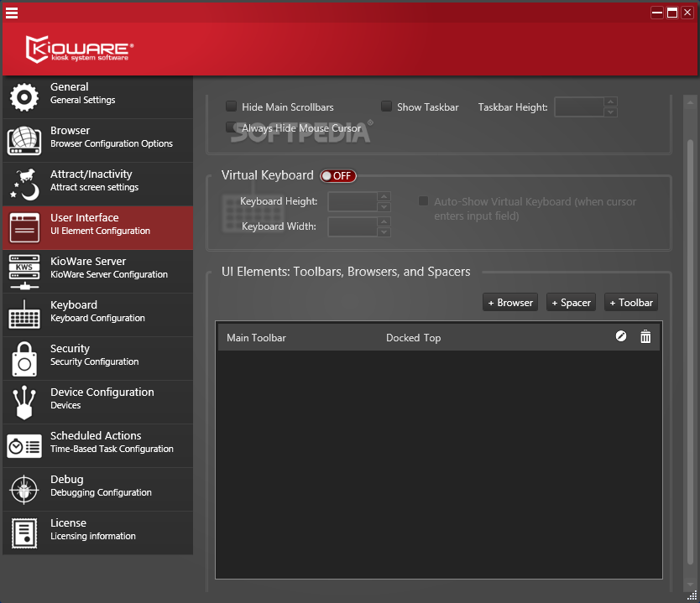Click the window resize grip
This screenshot has height=603, width=700.
pos(692,595)
